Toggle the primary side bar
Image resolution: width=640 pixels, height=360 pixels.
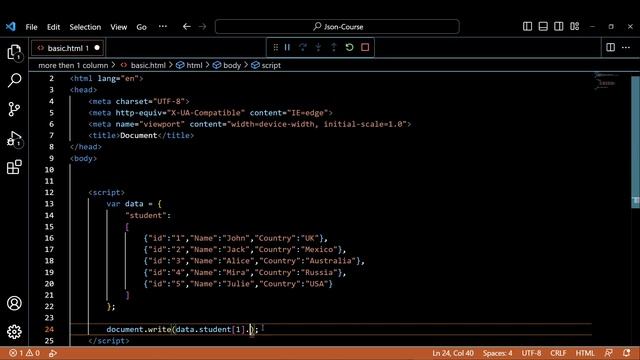(x=527, y=27)
